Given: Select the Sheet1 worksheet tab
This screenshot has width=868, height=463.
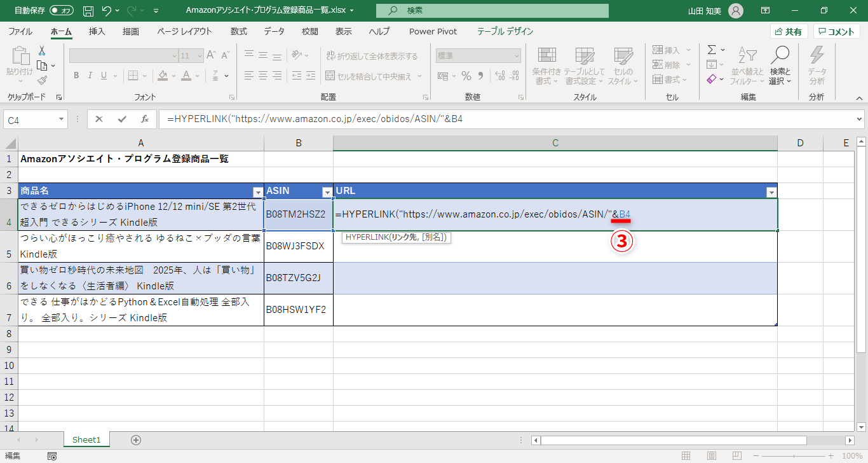Looking at the screenshot, I should pos(87,439).
